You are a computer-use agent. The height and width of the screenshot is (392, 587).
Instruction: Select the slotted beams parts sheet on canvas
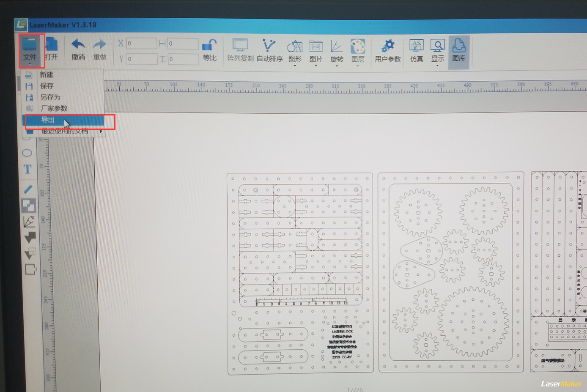click(300, 274)
